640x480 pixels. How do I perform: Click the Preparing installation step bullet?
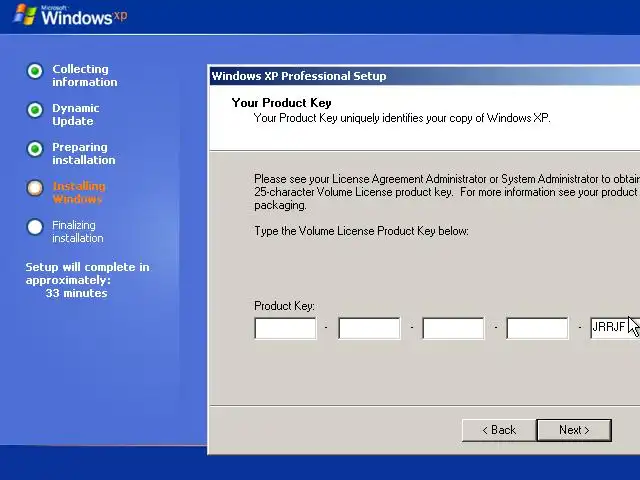(x=35, y=149)
